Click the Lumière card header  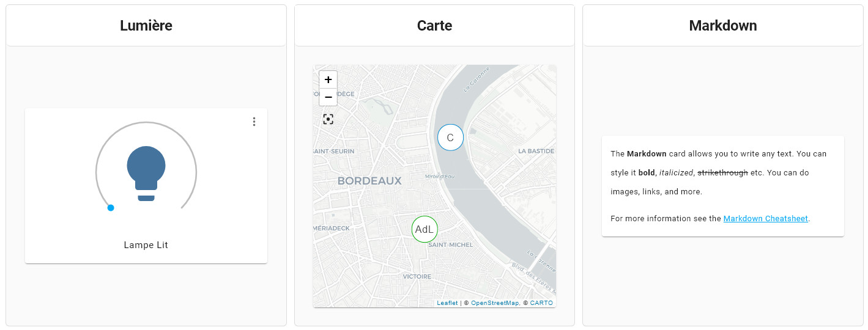pyautogui.click(x=146, y=26)
